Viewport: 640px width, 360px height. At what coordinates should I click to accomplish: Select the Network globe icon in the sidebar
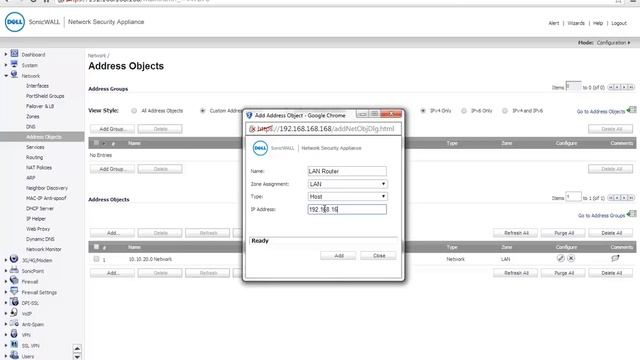[x=14, y=75]
